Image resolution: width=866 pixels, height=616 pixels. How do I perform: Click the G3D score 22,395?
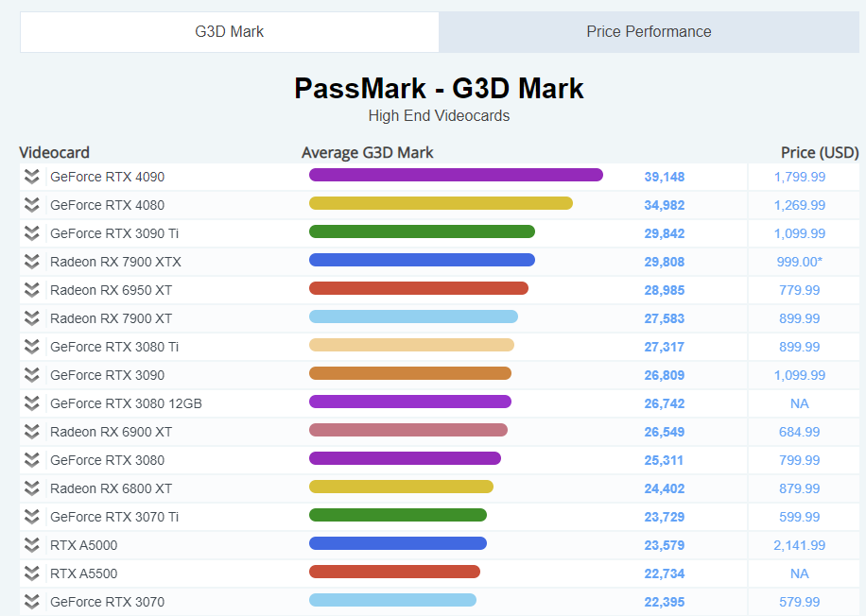665,602
